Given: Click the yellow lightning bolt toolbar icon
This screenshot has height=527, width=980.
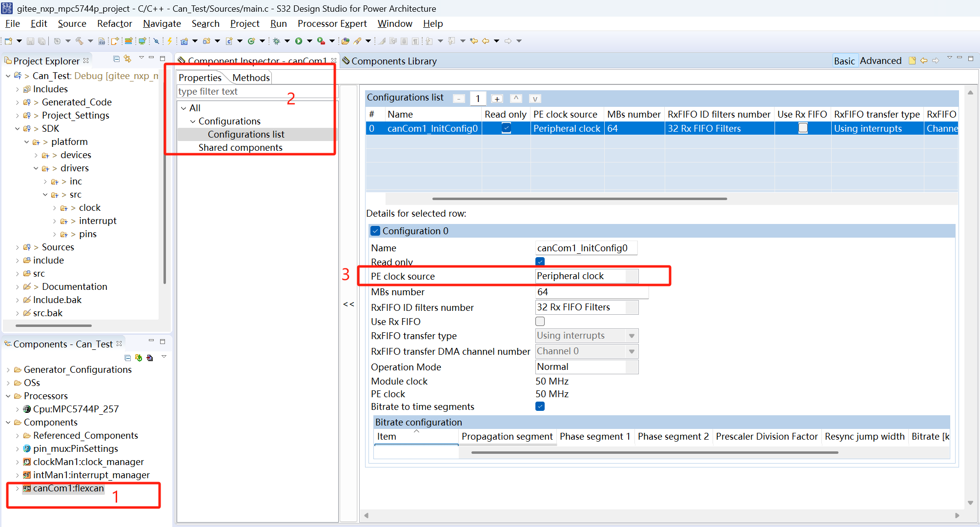Looking at the screenshot, I should [170, 41].
